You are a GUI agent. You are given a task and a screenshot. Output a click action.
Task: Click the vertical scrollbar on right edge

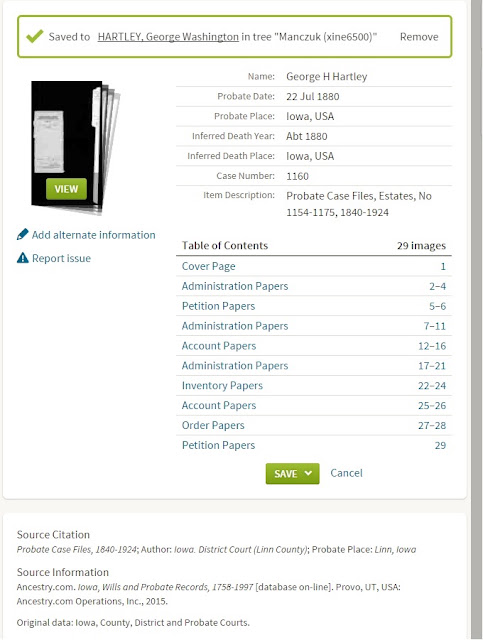[476, 320]
